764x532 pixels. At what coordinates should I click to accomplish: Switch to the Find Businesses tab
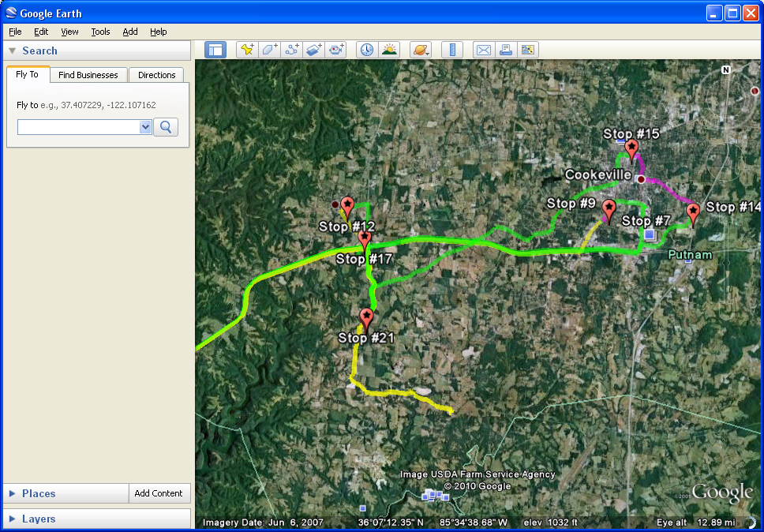tap(88, 75)
